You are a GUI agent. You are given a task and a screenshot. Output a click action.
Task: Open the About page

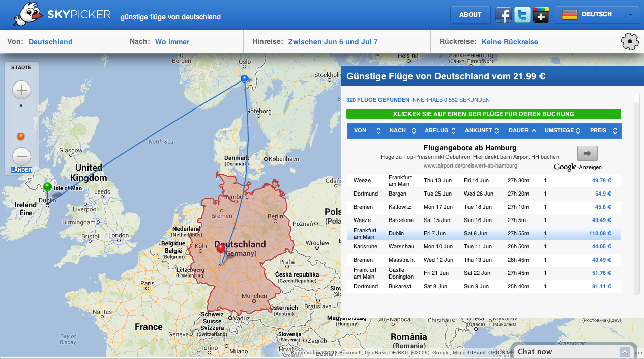pos(470,15)
